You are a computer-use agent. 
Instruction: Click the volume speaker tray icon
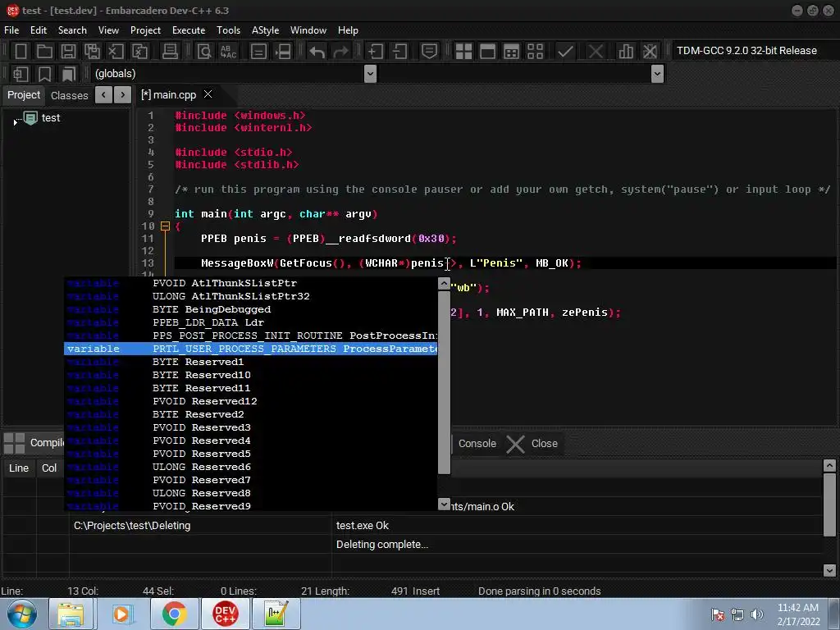pyautogui.click(x=756, y=614)
